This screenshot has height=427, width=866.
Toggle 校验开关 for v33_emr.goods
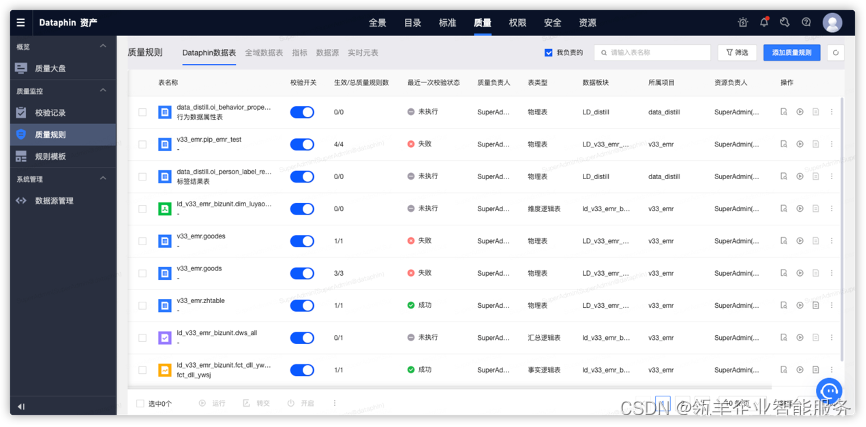coord(302,273)
